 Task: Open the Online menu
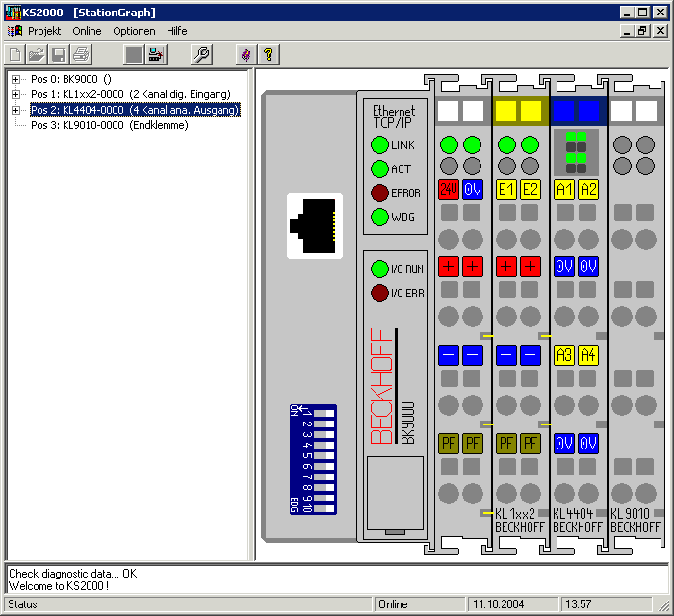(x=87, y=31)
